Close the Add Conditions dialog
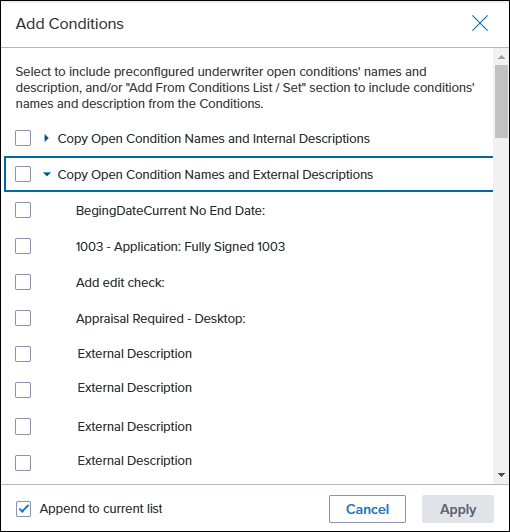 (x=480, y=23)
